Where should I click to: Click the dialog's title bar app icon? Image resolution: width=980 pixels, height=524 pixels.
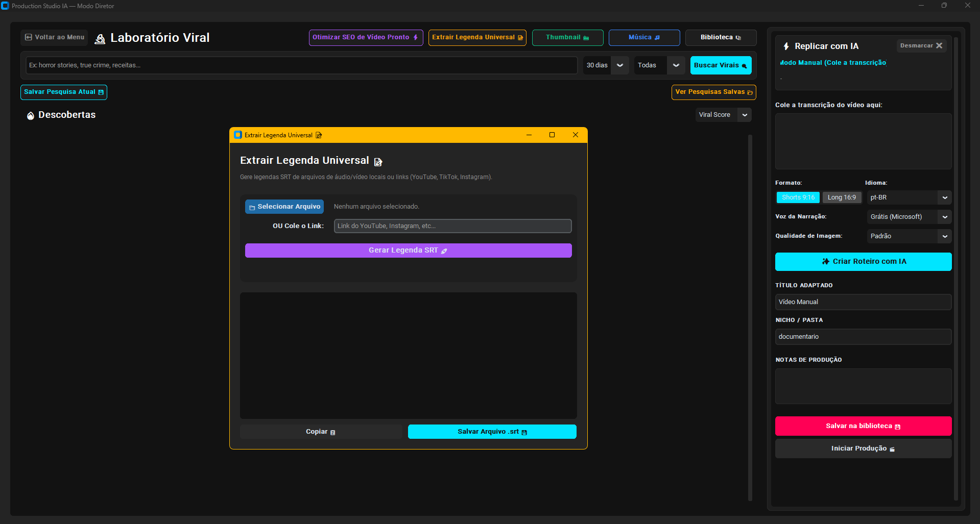[238, 135]
